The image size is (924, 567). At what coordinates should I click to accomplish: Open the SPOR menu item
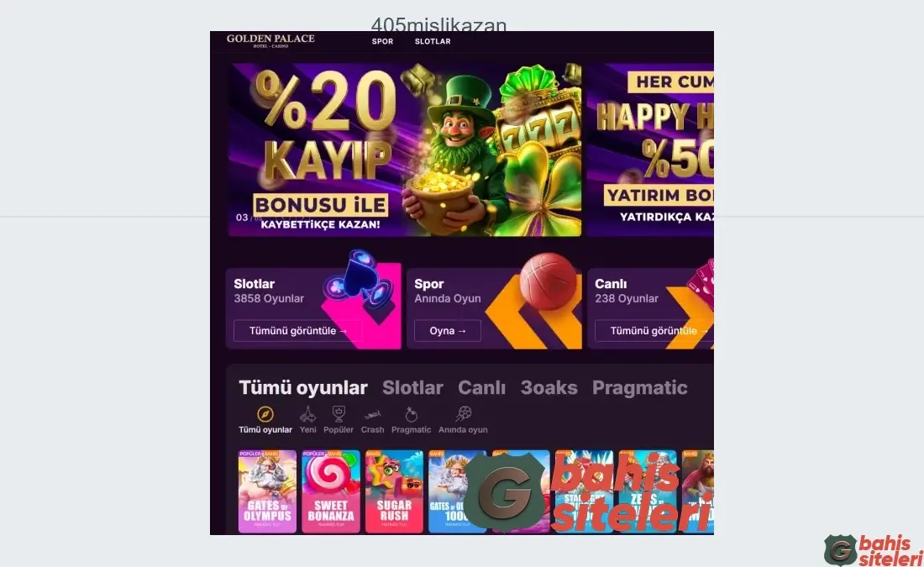382,41
